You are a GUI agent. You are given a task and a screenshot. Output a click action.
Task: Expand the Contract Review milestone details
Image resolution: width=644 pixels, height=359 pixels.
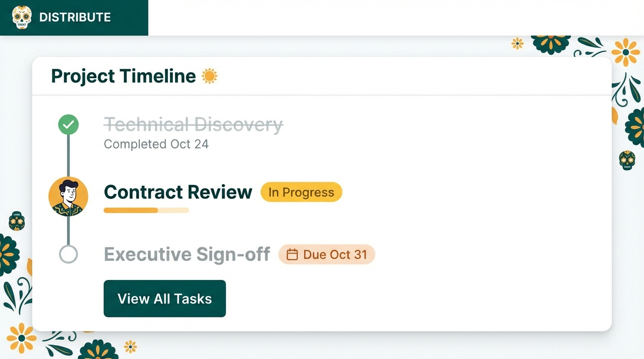click(178, 192)
